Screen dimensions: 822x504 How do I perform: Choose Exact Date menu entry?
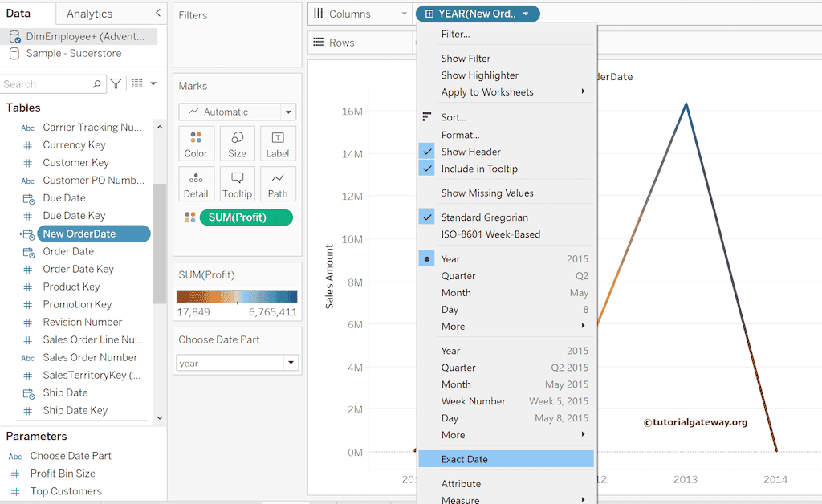pos(506,459)
